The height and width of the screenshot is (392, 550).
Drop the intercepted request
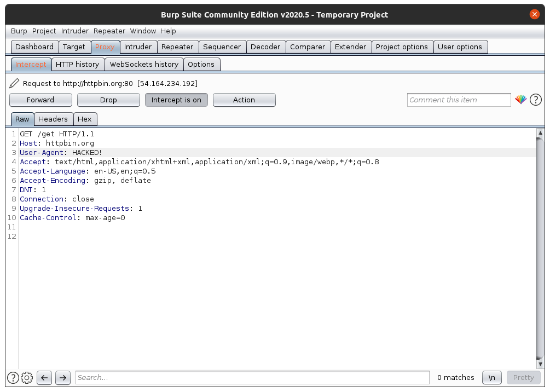(x=108, y=100)
